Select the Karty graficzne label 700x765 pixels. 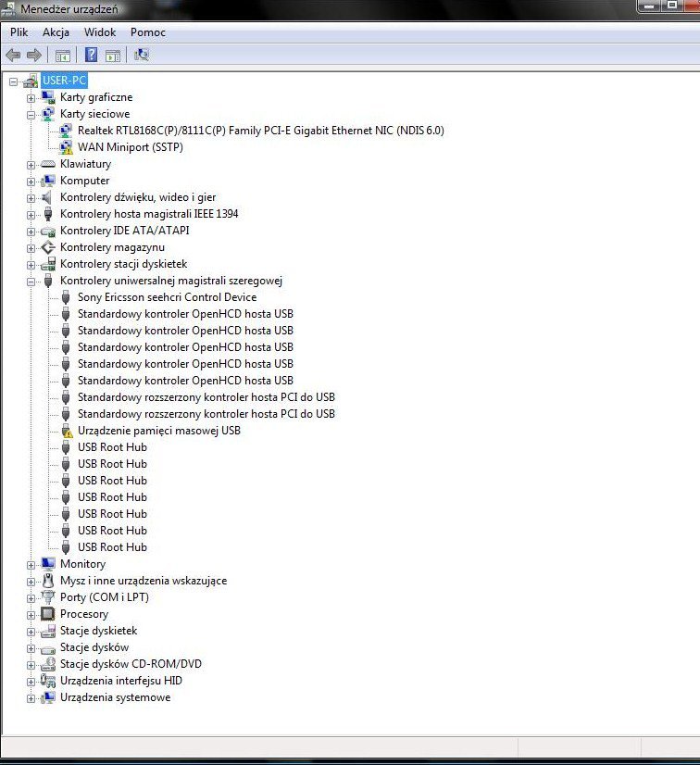pyautogui.click(x=96, y=97)
